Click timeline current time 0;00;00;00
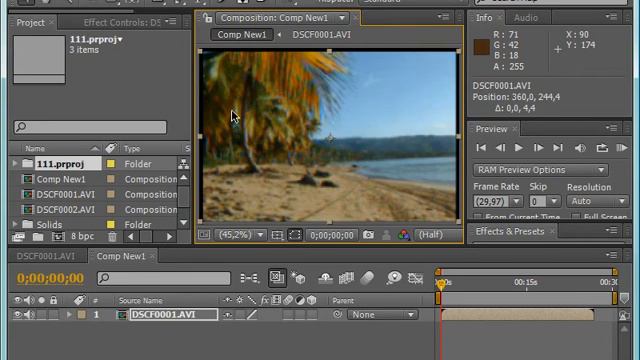 click(50, 278)
